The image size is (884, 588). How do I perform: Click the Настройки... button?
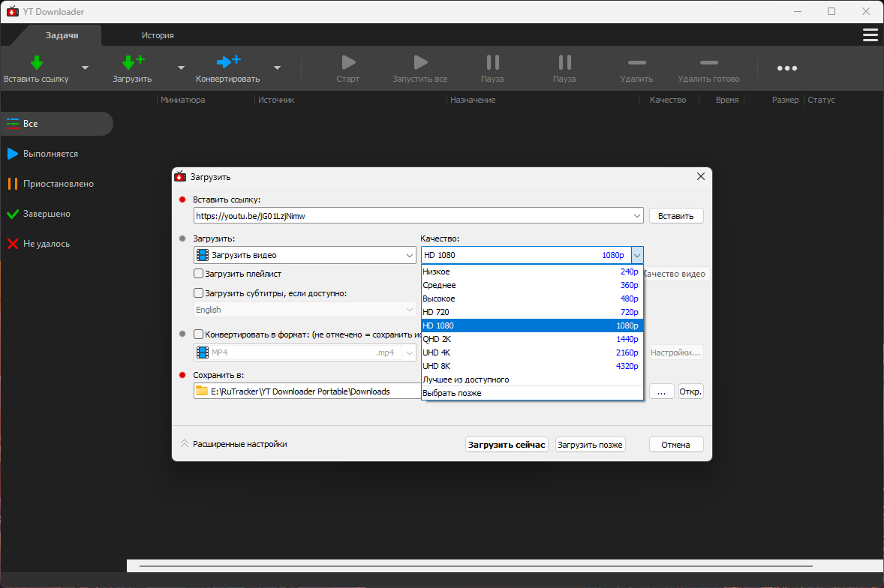point(676,352)
